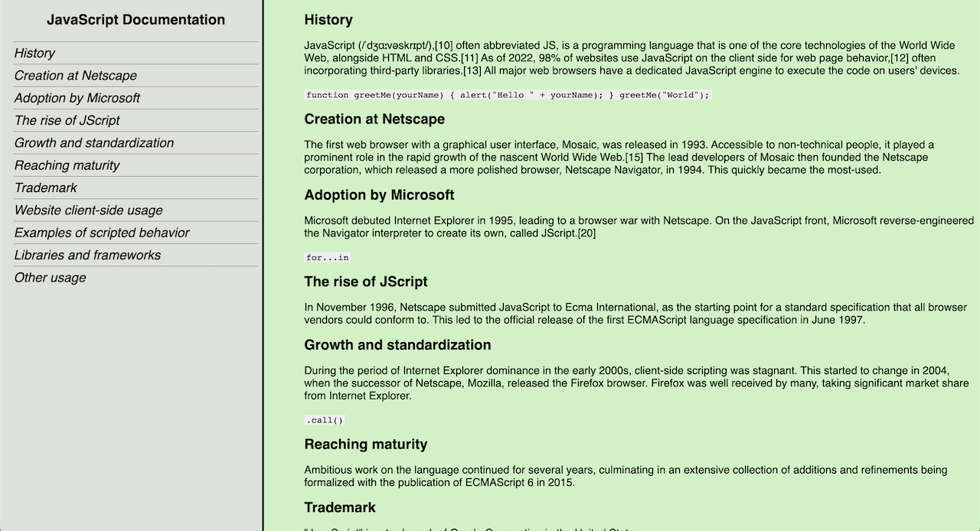Click the JavaScript Documentation title
This screenshot has width=980, height=531.
coord(136,20)
